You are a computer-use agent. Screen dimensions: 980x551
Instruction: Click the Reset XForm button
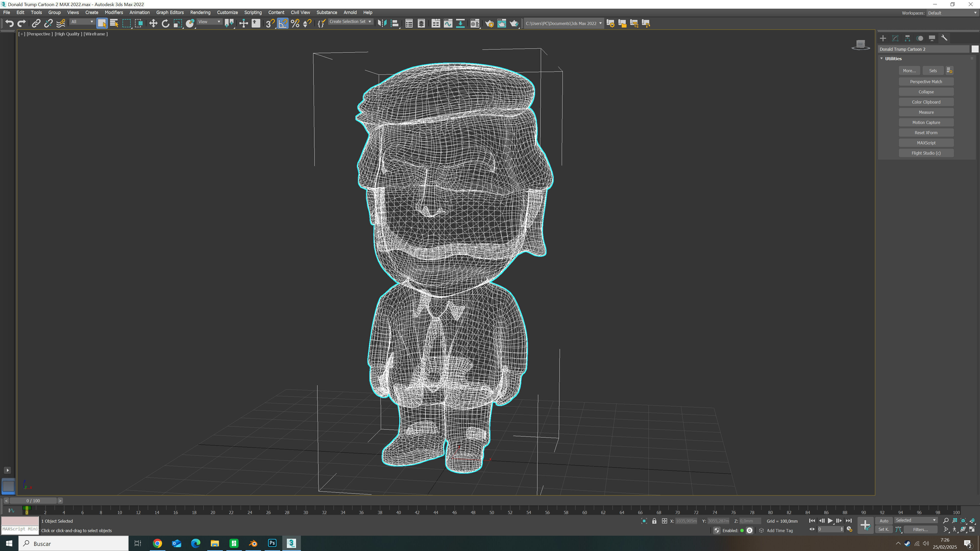click(x=926, y=133)
